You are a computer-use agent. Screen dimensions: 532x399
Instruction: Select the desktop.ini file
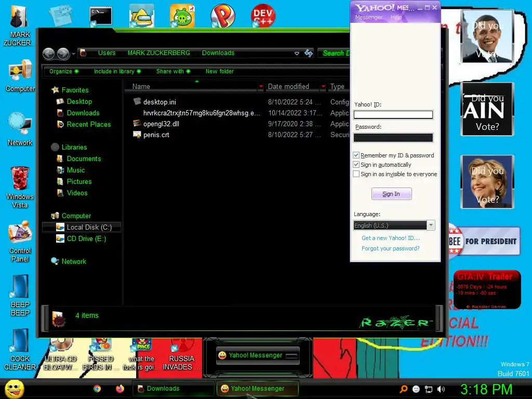coord(159,102)
